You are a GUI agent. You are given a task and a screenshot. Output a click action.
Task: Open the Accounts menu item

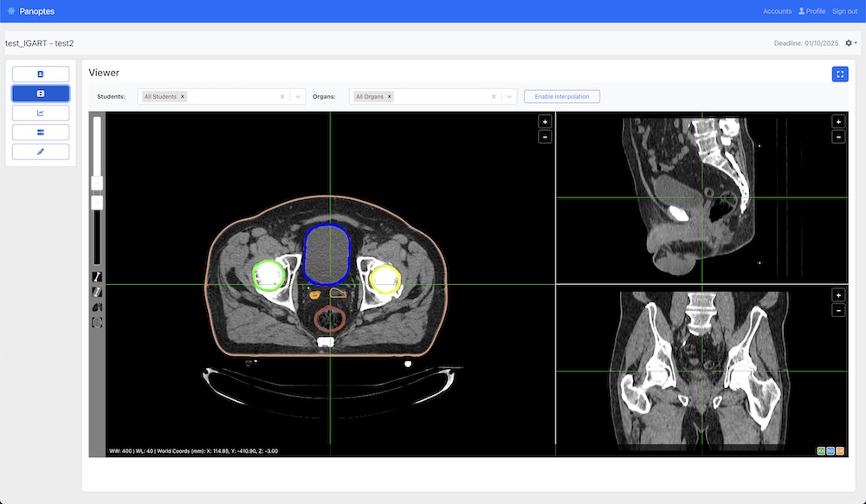(x=777, y=11)
